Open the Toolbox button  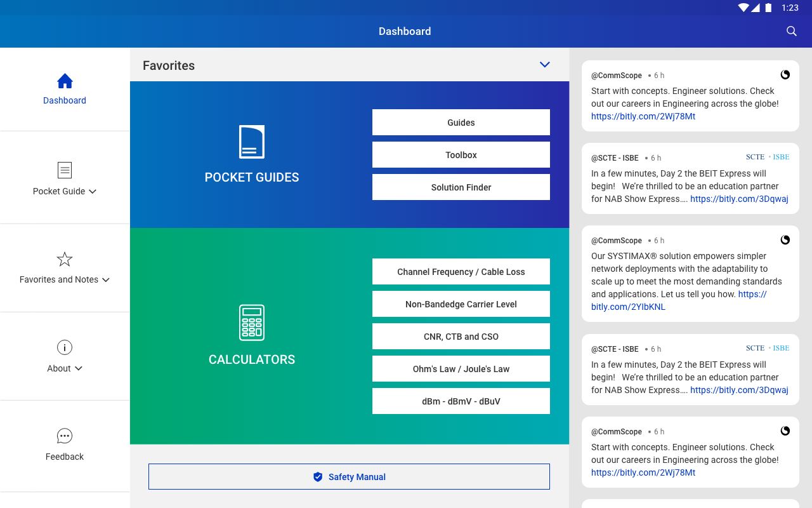pos(461,155)
